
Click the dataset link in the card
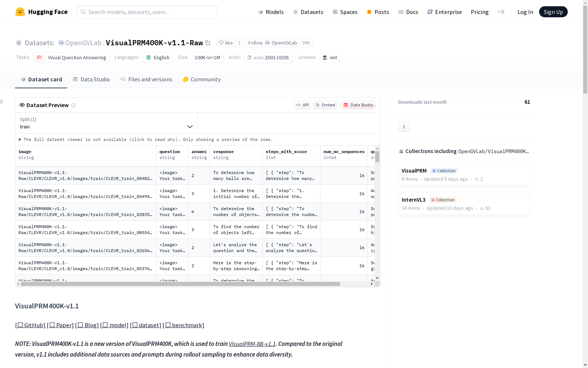pos(146,325)
